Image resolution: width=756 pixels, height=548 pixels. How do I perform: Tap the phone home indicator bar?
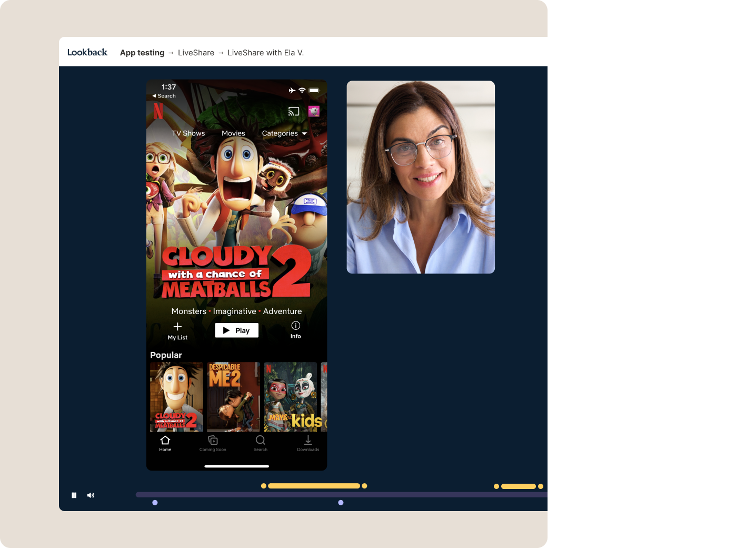click(x=237, y=466)
